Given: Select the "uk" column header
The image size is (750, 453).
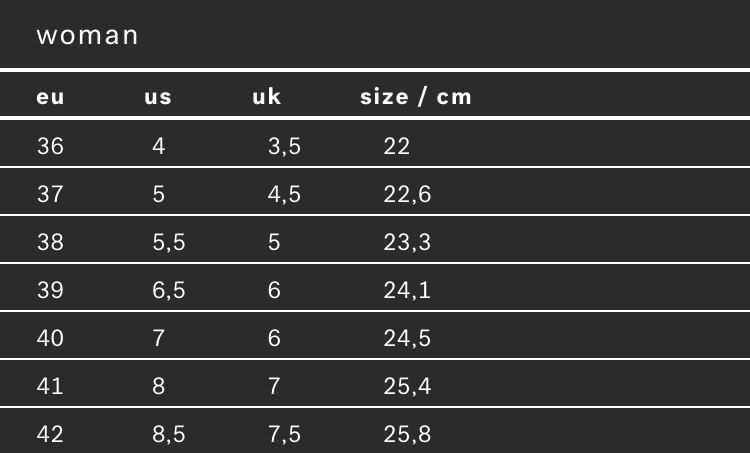Looking at the screenshot, I should [x=267, y=97].
